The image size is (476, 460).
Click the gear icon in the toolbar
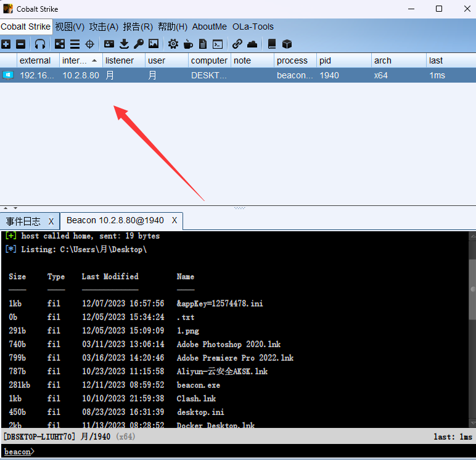click(173, 44)
